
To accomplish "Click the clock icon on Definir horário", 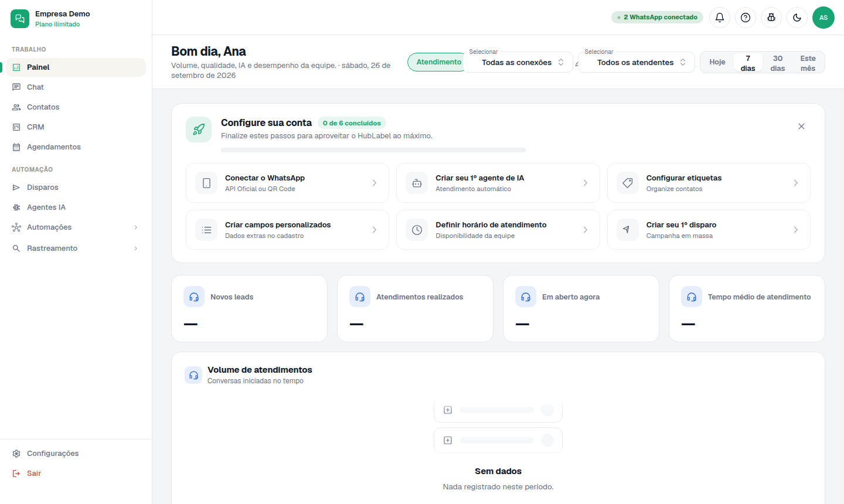I will 417,230.
